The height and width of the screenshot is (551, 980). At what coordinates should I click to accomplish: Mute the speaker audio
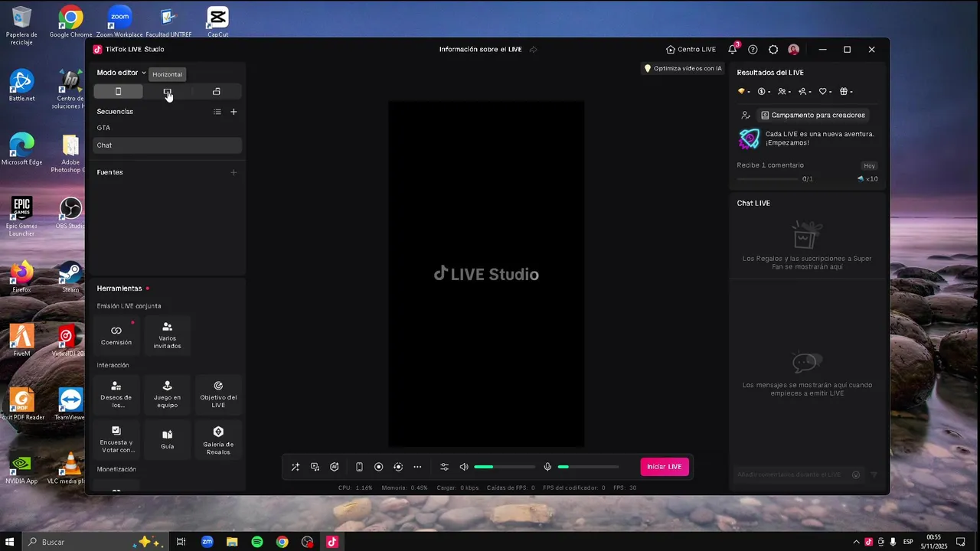464,467
